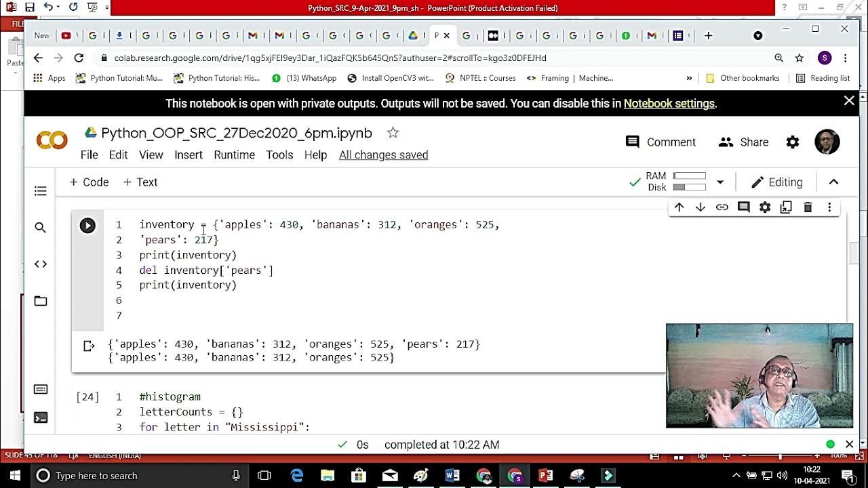The image size is (868, 488).
Task: Copy link to cell
Action: (722, 207)
